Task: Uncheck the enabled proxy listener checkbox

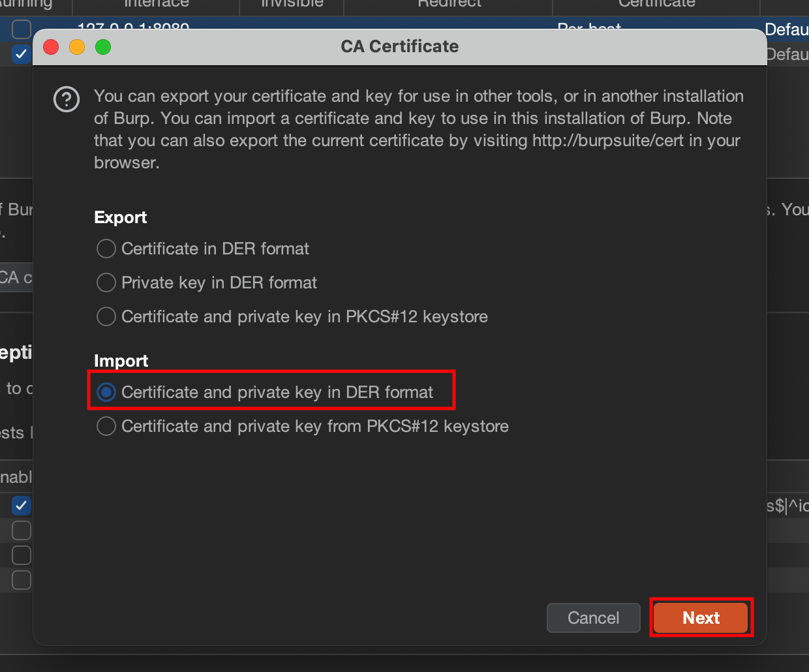Action: click(x=22, y=54)
